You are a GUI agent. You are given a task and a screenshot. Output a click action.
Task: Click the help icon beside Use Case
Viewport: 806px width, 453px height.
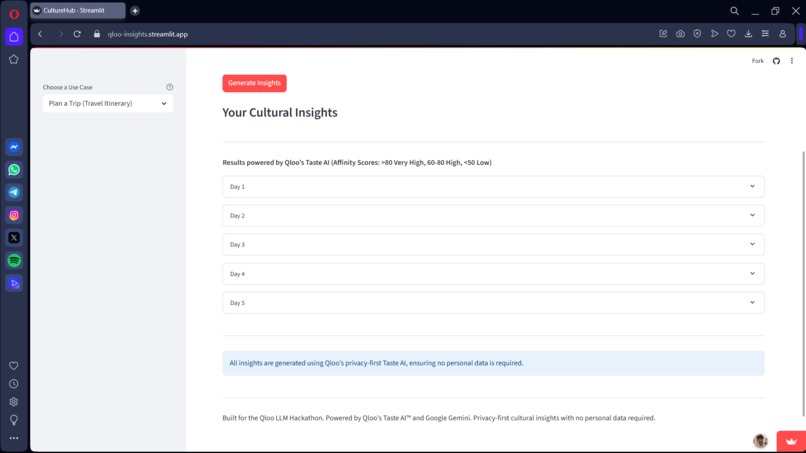[170, 87]
